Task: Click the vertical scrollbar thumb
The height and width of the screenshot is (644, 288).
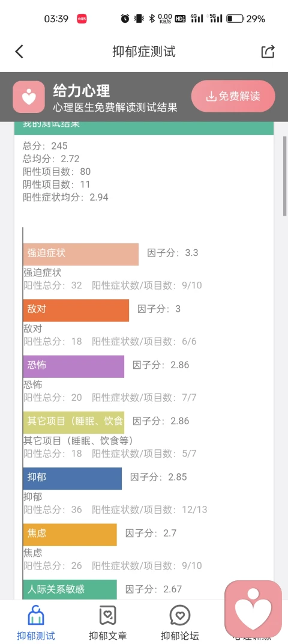Action: (x=285, y=176)
